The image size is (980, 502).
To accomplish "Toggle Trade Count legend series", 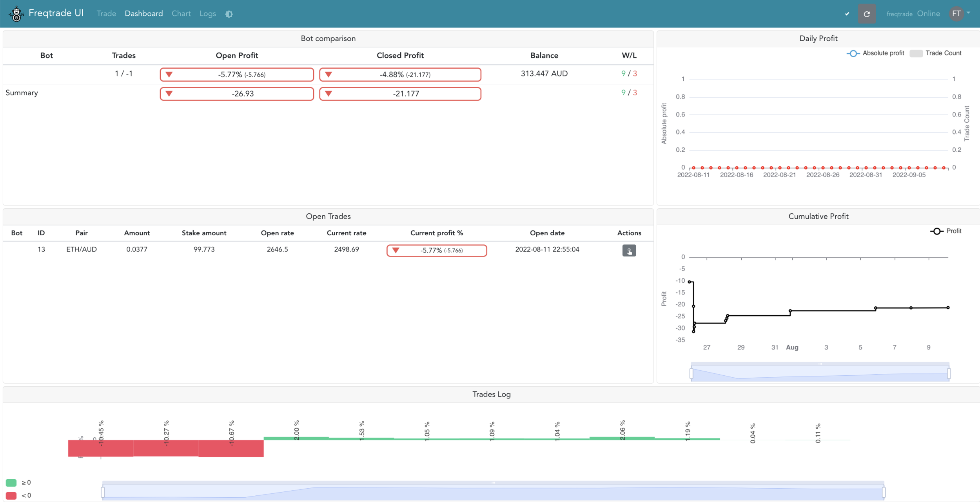I will 935,53.
